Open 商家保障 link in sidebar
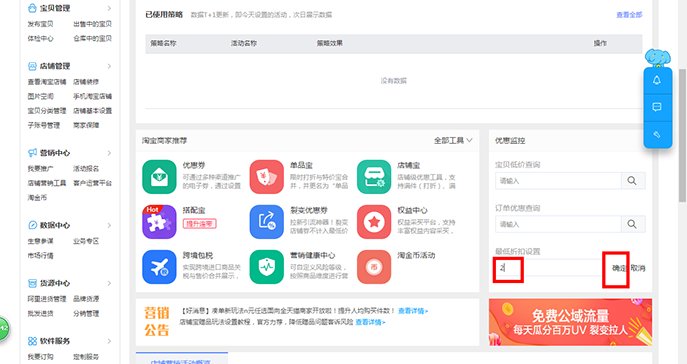Image resolution: width=687 pixels, height=364 pixels. pos(86,125)
